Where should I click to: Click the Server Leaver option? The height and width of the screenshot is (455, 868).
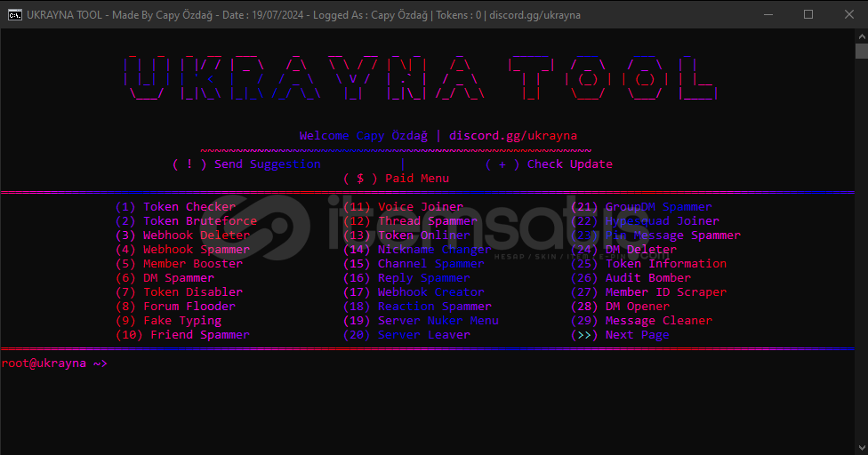(406, 335)
